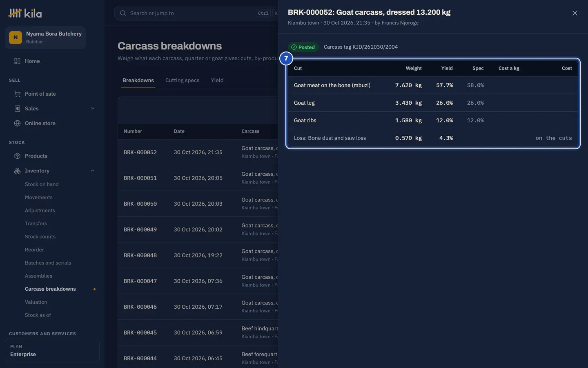588x368 pixels.
Task: Open breakdown row BRK-000051
Action: (198, 178)
